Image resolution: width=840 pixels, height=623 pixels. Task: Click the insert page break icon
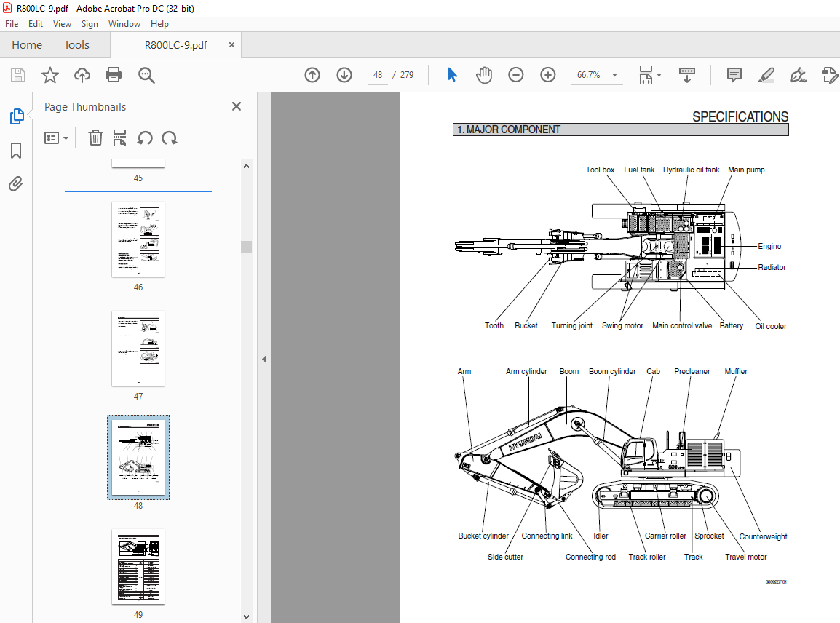pos(119,138)
